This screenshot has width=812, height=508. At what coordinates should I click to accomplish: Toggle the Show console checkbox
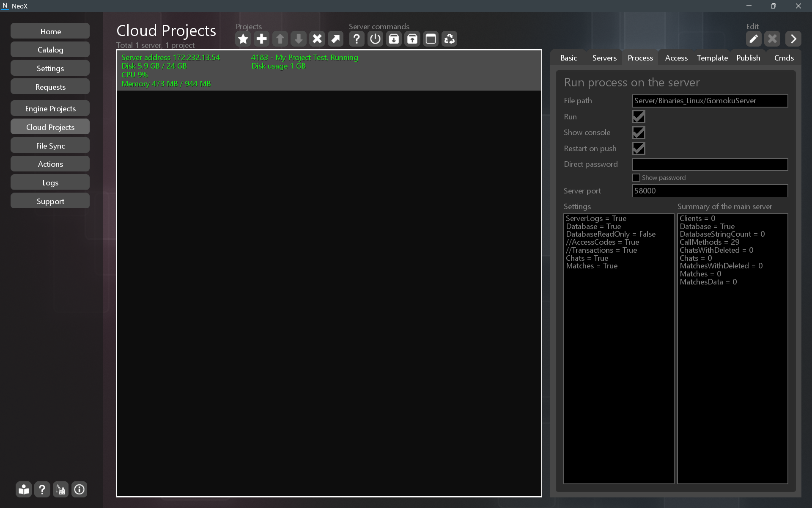[x=639, y=133]
